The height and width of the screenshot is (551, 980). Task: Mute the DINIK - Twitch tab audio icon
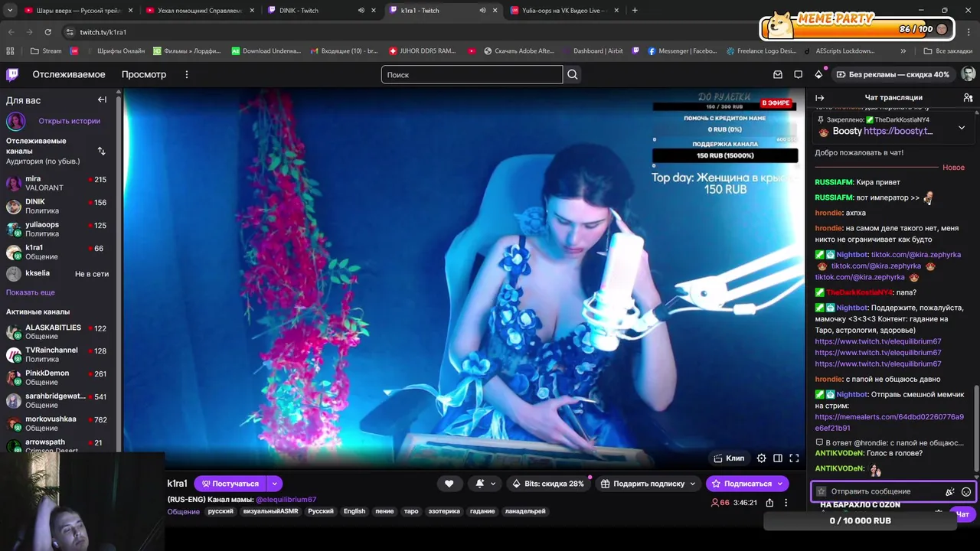click(x=361, y=11)
